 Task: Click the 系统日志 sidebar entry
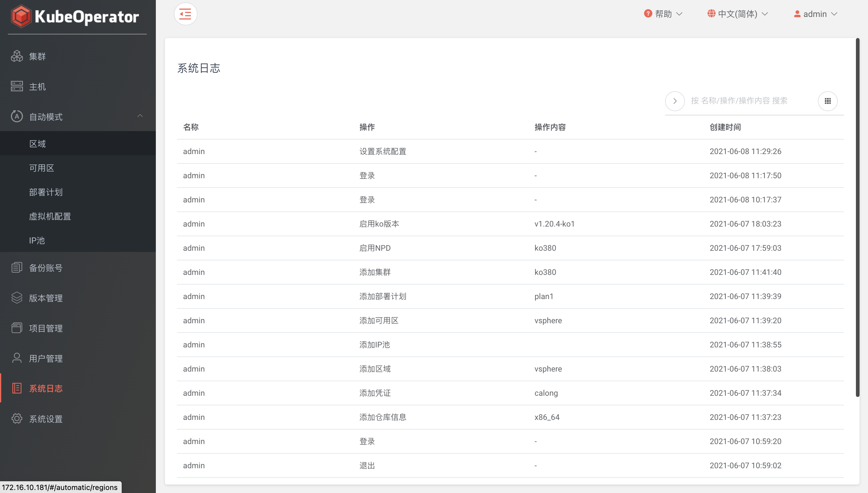click(x=46, y=388)
